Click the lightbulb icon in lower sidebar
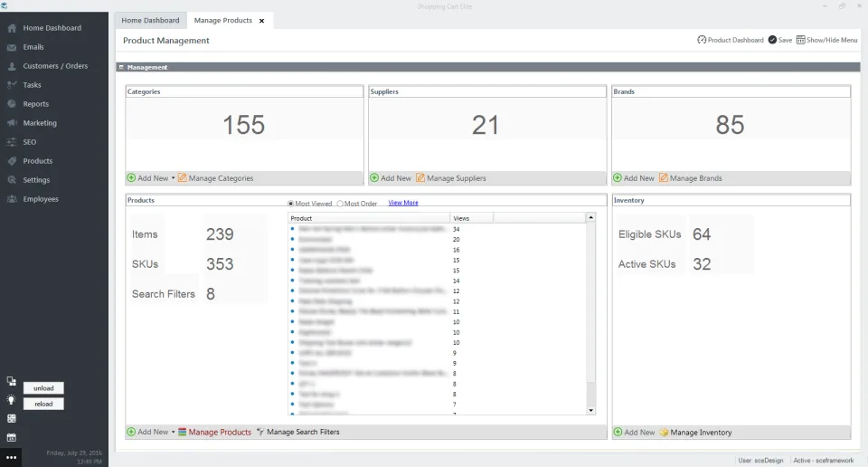The image size is (868, 467). (x=11, y=400)
